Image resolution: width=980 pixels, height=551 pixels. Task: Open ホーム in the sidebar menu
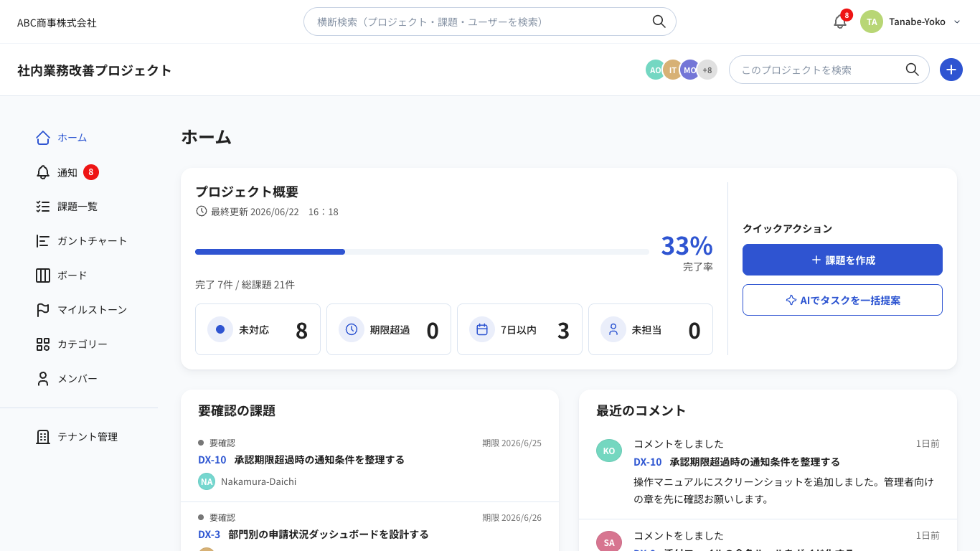(x=72, y=138)
